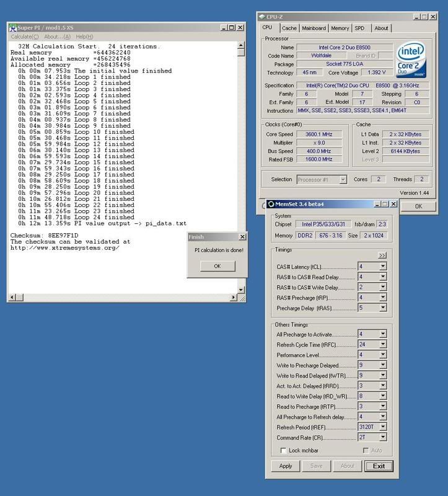Minimize the MemSet window
The image size is (448, 496).
click(377, 205)
